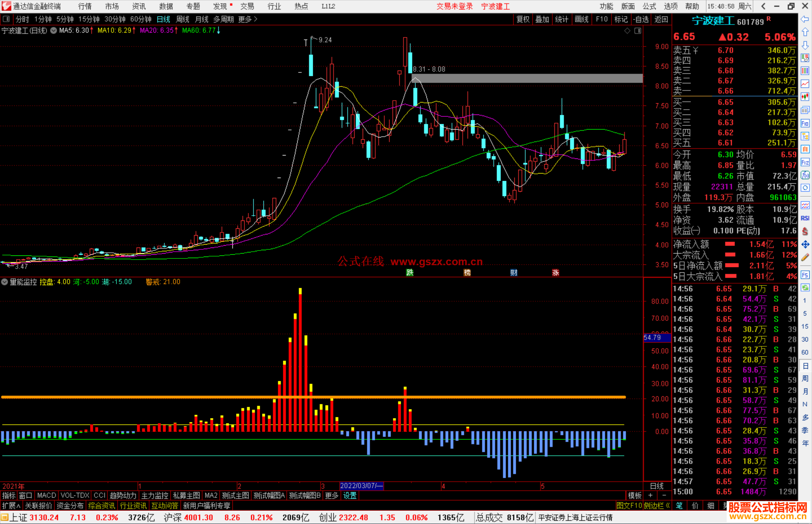Screen dimensions: 812x524
Task: Select 多 multi-period in right sidebar
Action: pyautogui.click(x=805, y=417)
